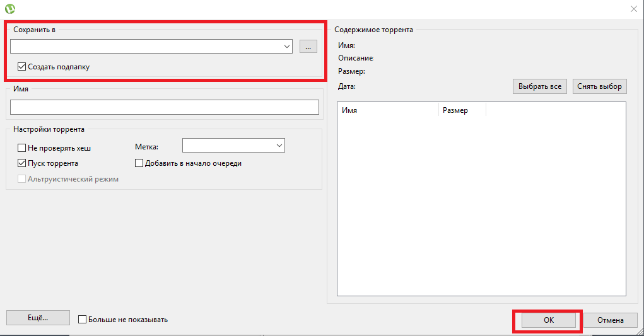Sort files by "Имя" column header
The height and width of the screenshot is (336, 644).
click(388, 110)
